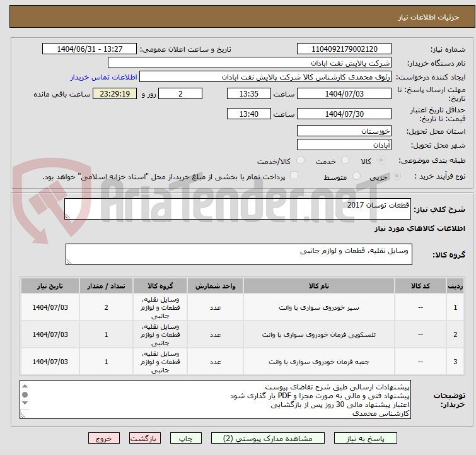Select the کالا/خدمت radio button
The width and height of the screenshot is (476, 455).
coord(300,160)
